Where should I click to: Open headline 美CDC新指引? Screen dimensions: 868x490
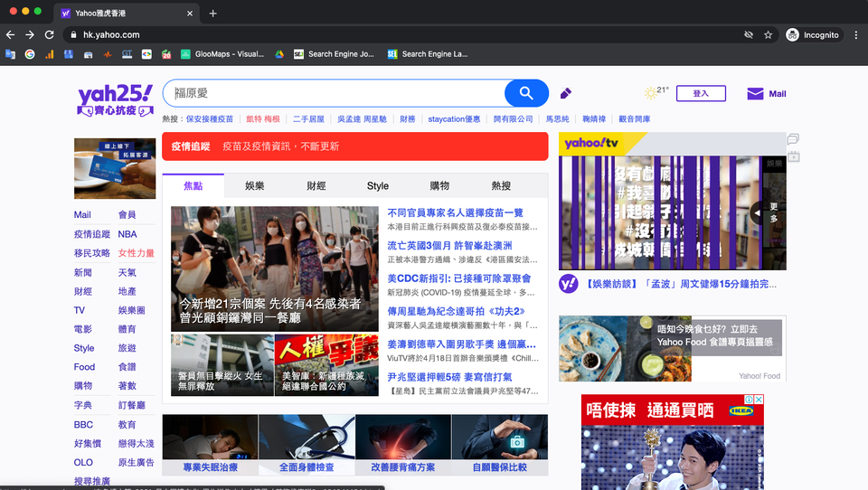click(459, 278)
